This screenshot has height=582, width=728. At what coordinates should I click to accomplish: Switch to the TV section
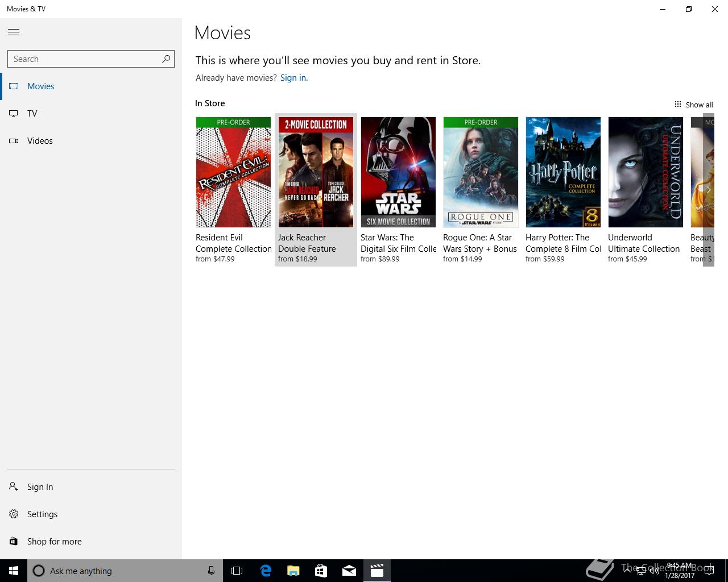pos(91,114)
